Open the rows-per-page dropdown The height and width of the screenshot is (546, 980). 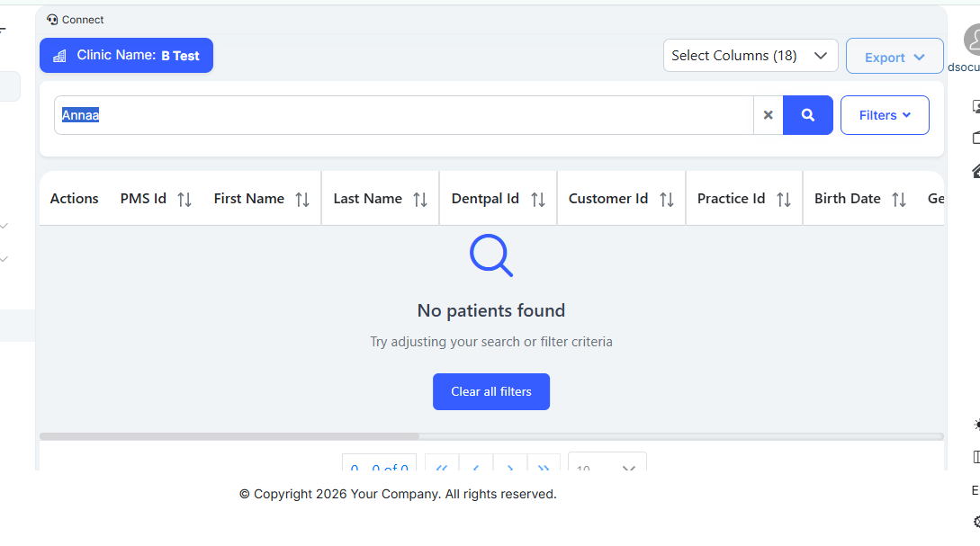[607, 467]
